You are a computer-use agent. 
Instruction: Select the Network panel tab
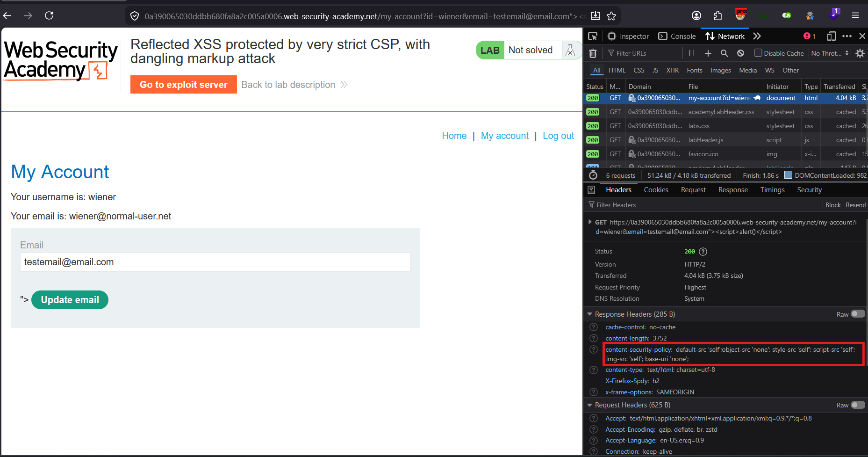(725, 36)
